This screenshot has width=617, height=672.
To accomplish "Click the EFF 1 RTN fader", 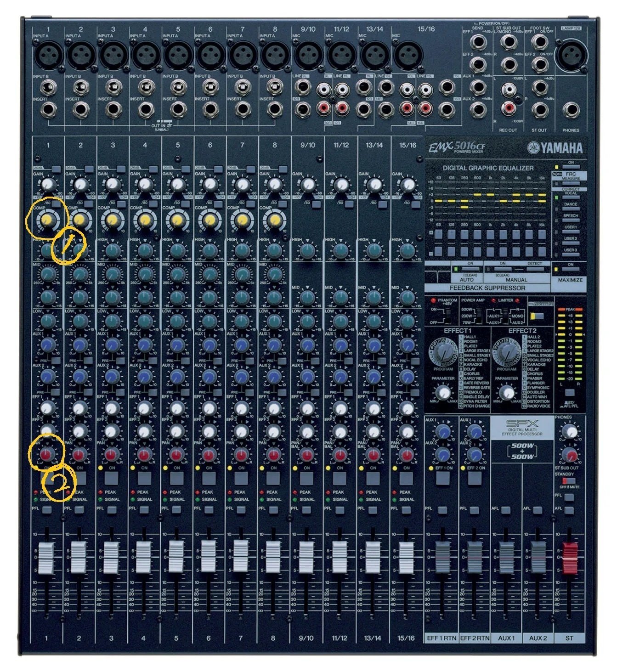I will (442, 558).
